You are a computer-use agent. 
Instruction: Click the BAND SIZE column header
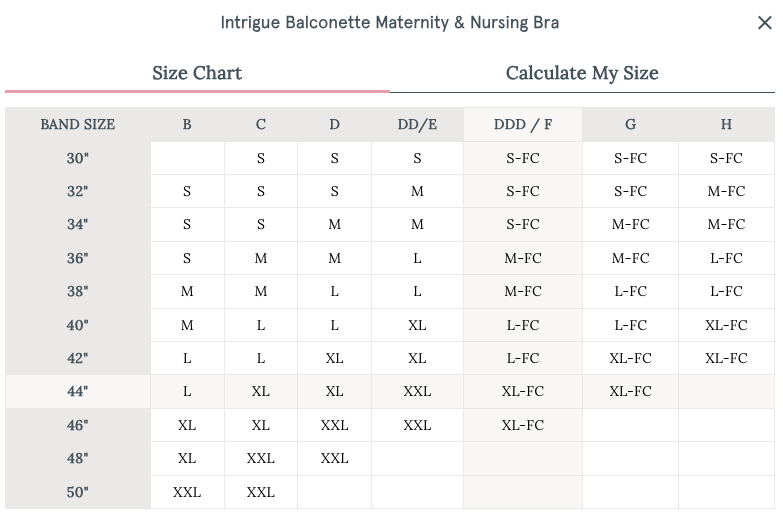(78, 125)
